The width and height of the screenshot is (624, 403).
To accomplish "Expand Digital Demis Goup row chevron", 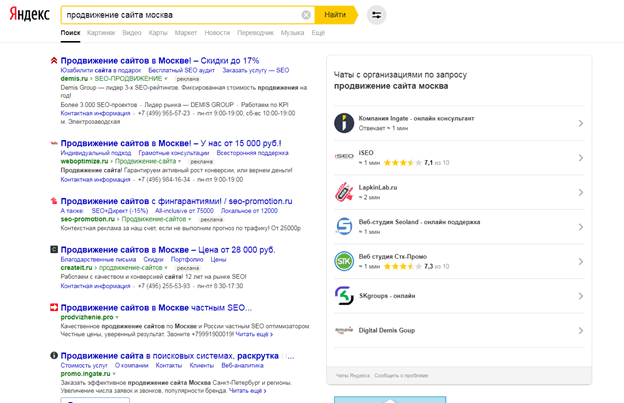I will click(581, 331).
